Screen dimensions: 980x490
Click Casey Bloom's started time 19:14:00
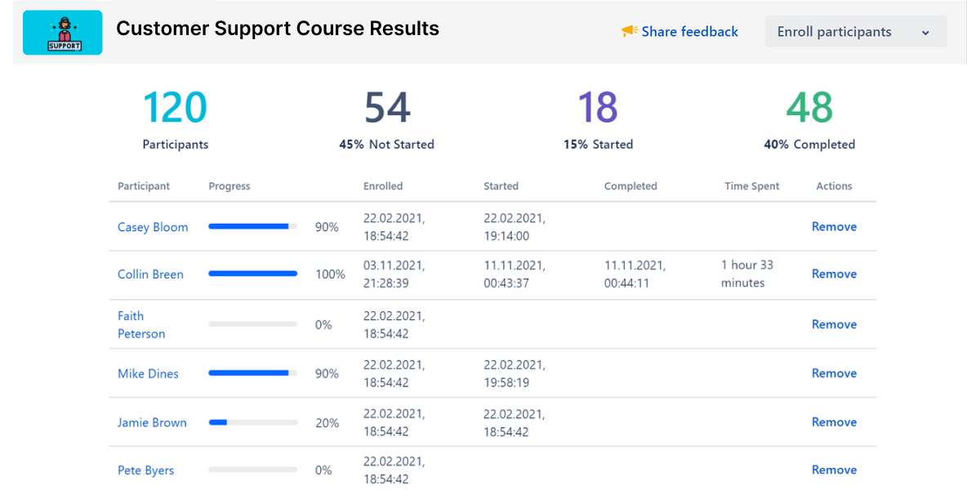[506, 236]
